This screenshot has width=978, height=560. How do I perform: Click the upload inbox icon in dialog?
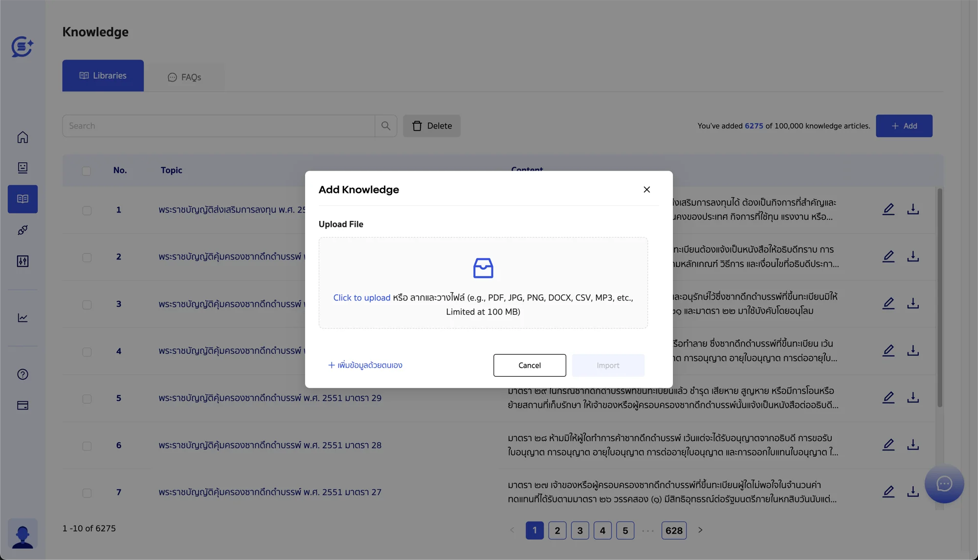483,268
